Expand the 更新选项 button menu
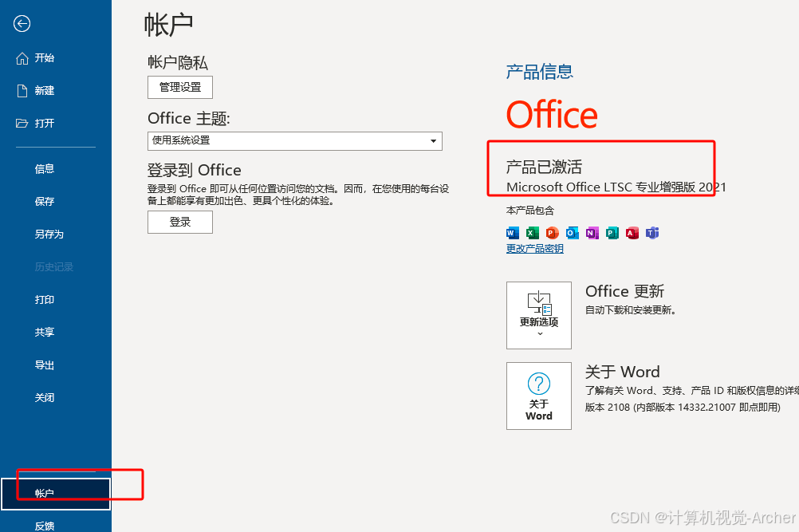The image size is (799, 532). click(x=538, y=315)
